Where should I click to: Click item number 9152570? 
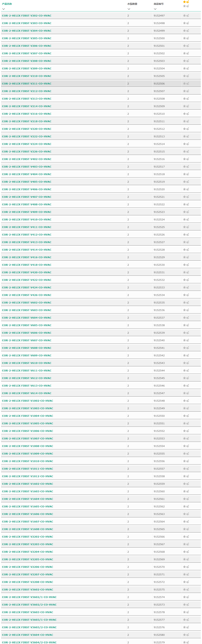coord(159,567)
